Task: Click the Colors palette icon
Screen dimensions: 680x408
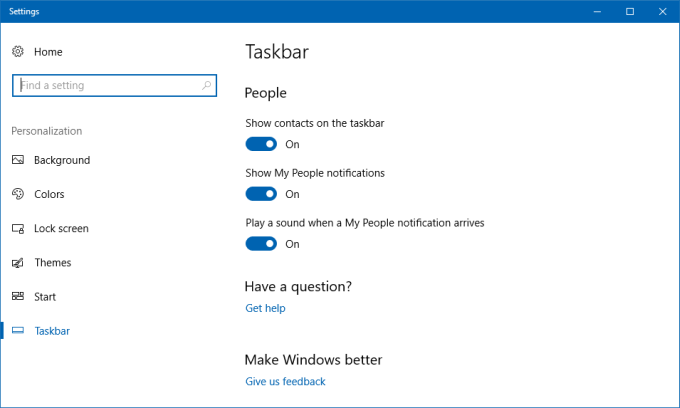Action: click(18, 194)
